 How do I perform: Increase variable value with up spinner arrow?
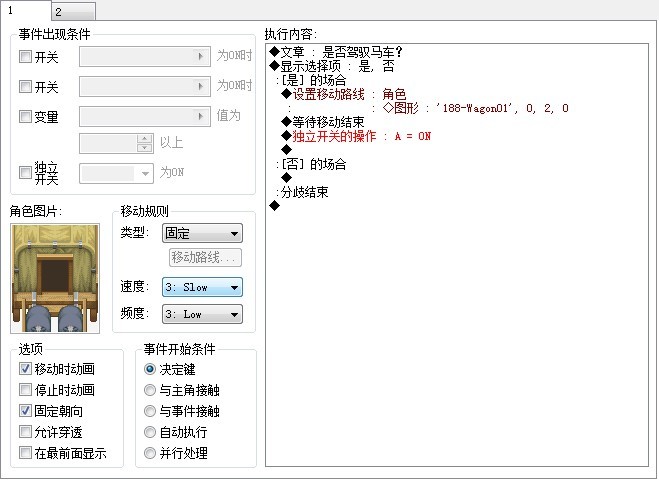click(x=145, y=139)
